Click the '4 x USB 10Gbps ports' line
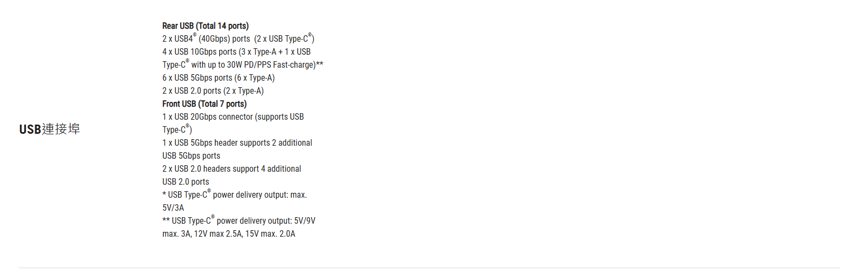 coord(236,52)
